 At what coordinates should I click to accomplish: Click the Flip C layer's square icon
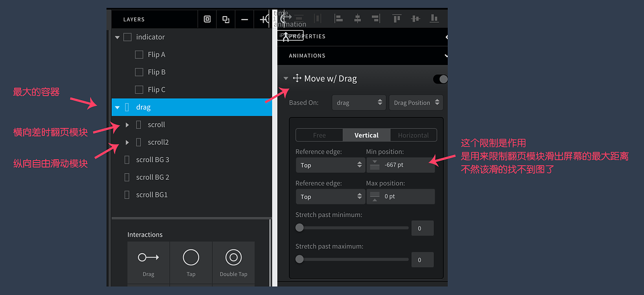coord(139,90)
